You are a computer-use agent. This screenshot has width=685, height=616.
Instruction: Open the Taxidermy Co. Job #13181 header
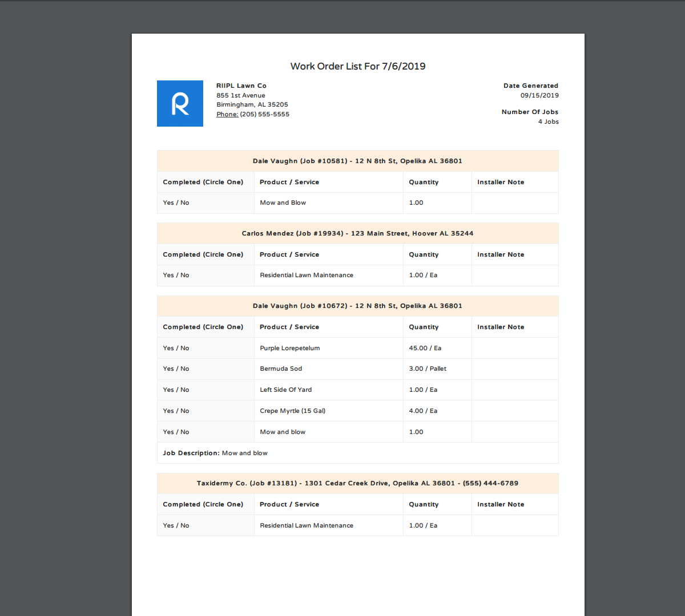tap(357, 483)
